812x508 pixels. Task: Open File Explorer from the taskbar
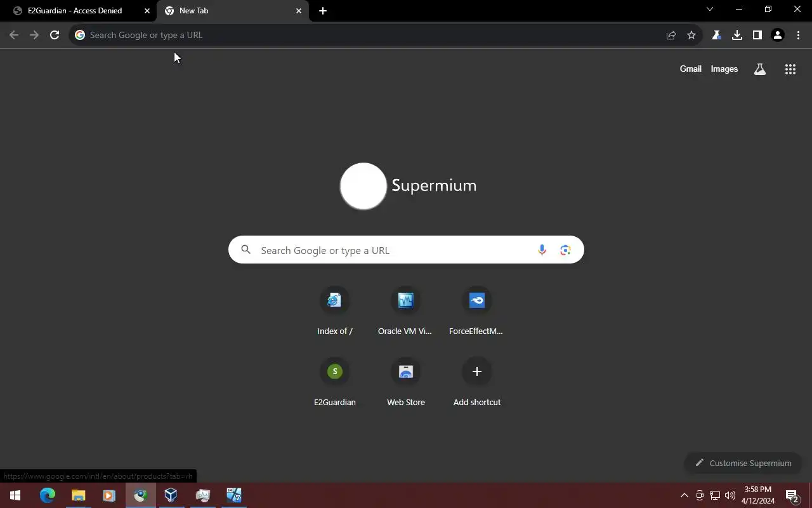point(78,495)
